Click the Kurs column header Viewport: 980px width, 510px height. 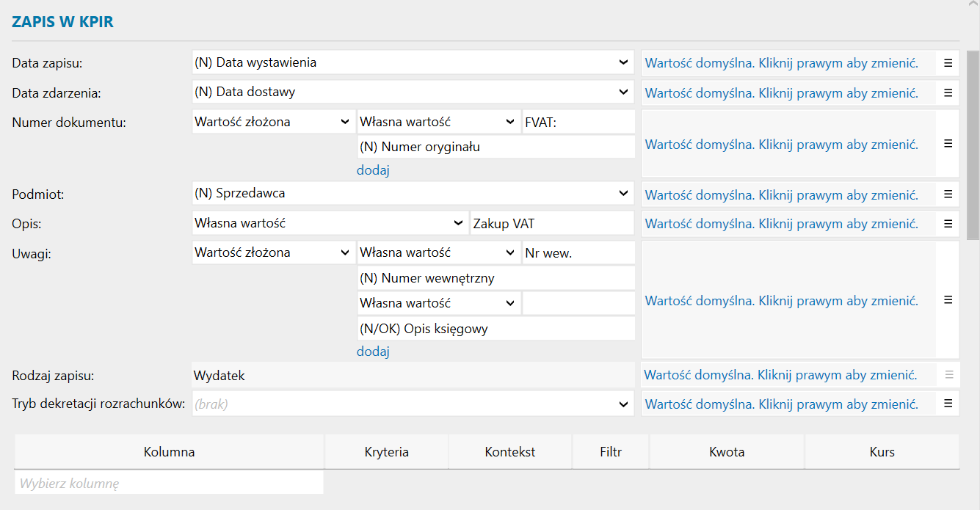[882, 451]
